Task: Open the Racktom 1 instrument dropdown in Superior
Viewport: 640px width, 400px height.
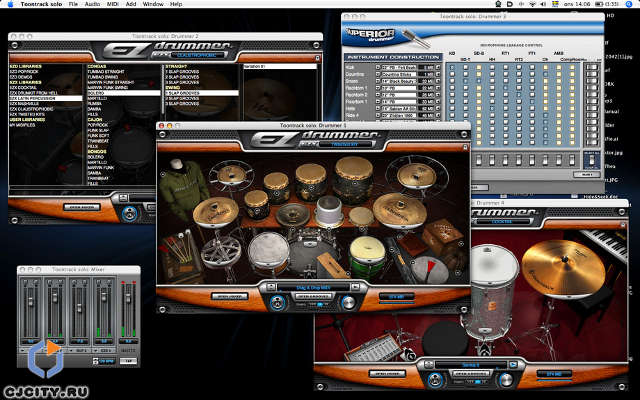Action: click(398, 88)
